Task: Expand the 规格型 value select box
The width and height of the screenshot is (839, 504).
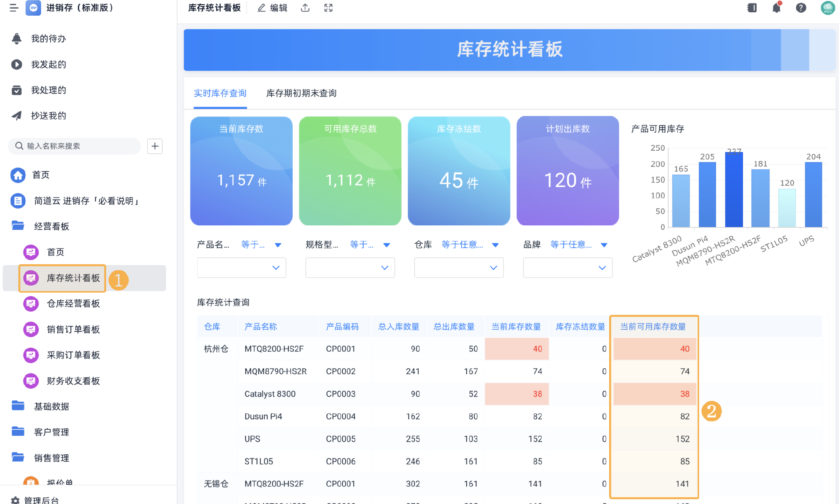Action: coord(350,268)
